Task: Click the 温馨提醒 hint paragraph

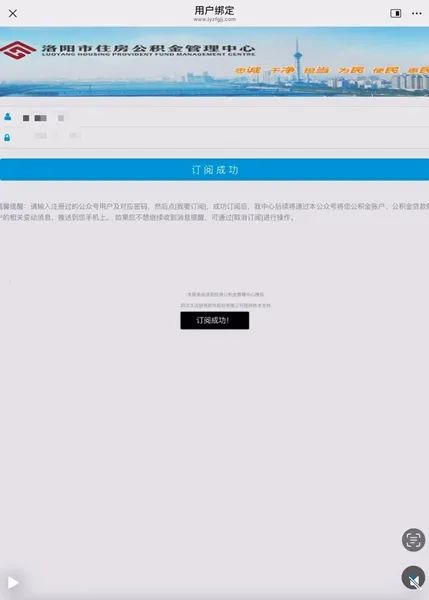Action: 214,212
